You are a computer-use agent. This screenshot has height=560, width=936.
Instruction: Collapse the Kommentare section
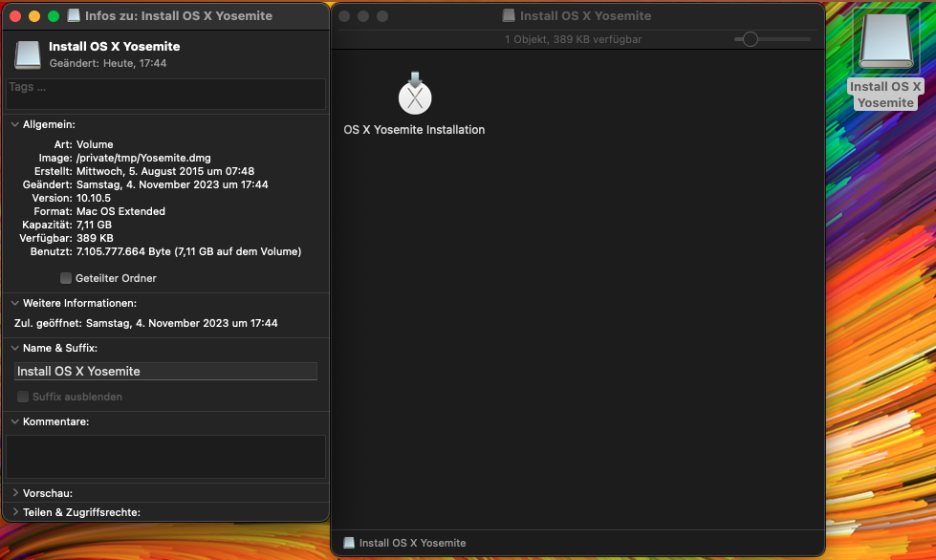[15, 421]
